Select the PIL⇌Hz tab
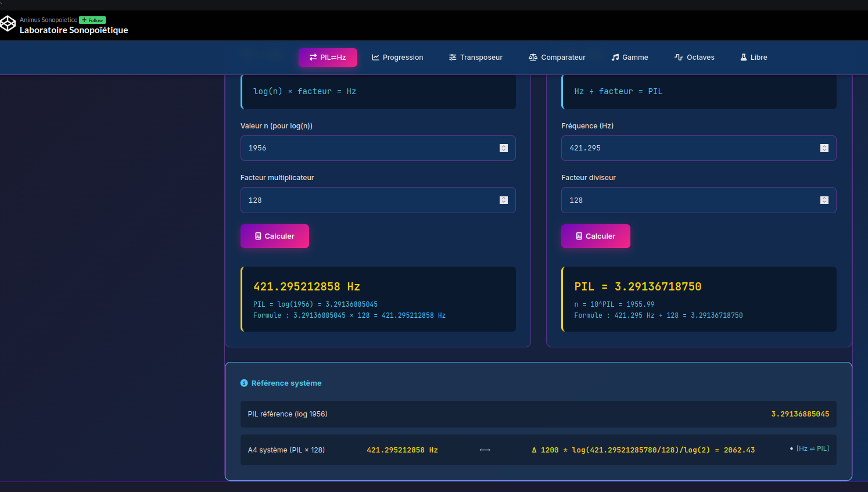Image resolution: width=868 pixels, height=492 pixels. point(328,58)
